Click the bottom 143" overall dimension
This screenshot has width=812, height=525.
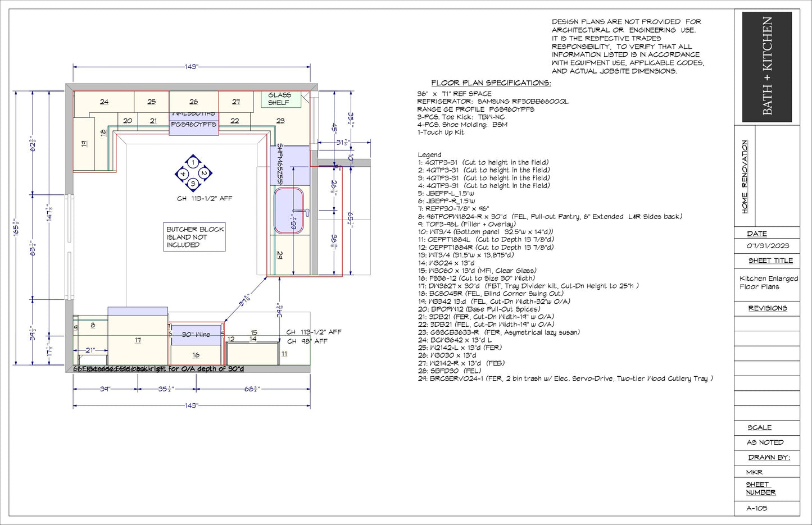(192, 405)
